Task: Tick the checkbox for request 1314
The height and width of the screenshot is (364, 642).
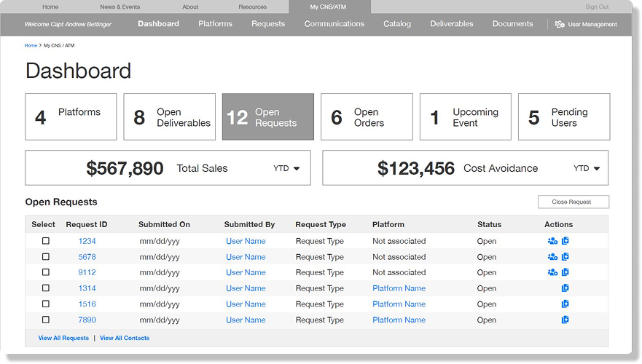Action: [x=46, y=288]
